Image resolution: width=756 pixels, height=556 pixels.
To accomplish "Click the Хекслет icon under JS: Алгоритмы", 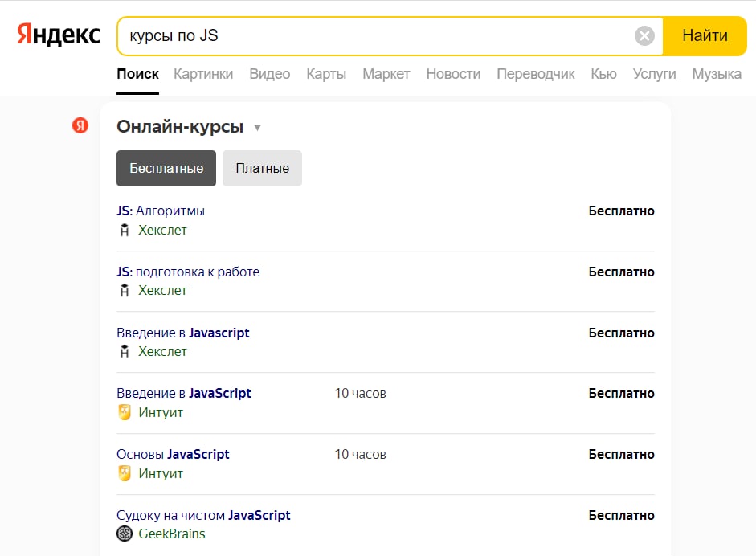I will (x=125, y=230).
